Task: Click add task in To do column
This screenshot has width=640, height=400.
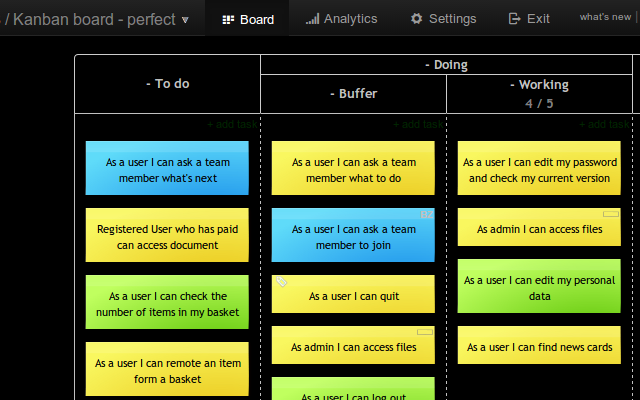Action: (x=232, y=124)
